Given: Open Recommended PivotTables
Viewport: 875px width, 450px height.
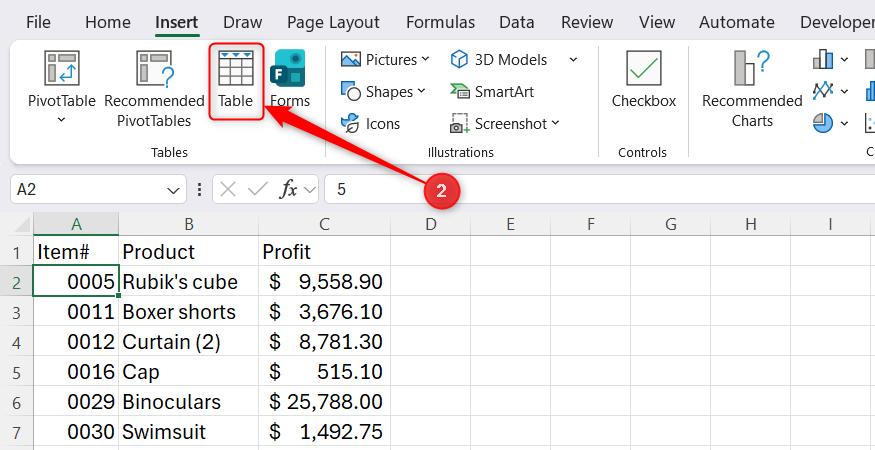Looking at the screenshot, I should pyautogui.click(x=155, y=89).
